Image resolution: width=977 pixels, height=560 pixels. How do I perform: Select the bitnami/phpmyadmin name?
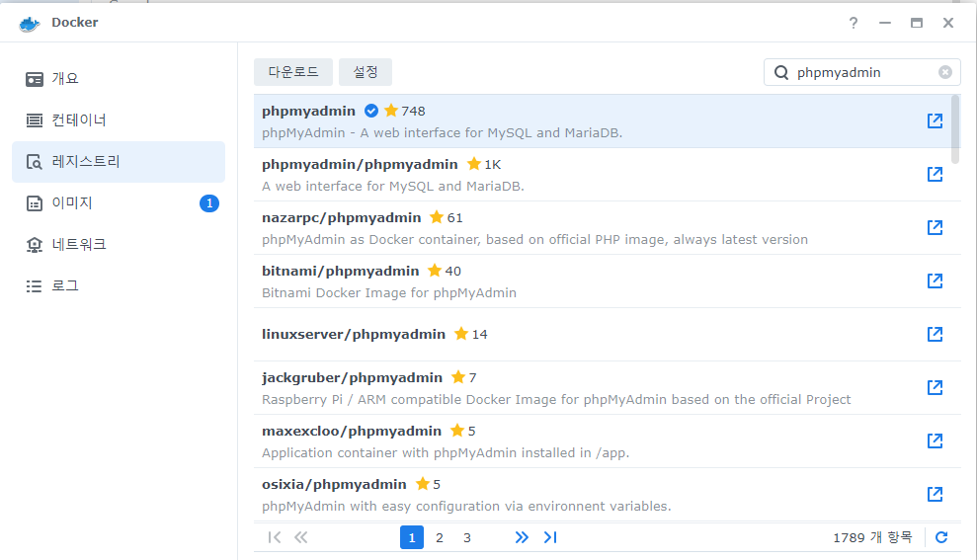click(340, 271)
